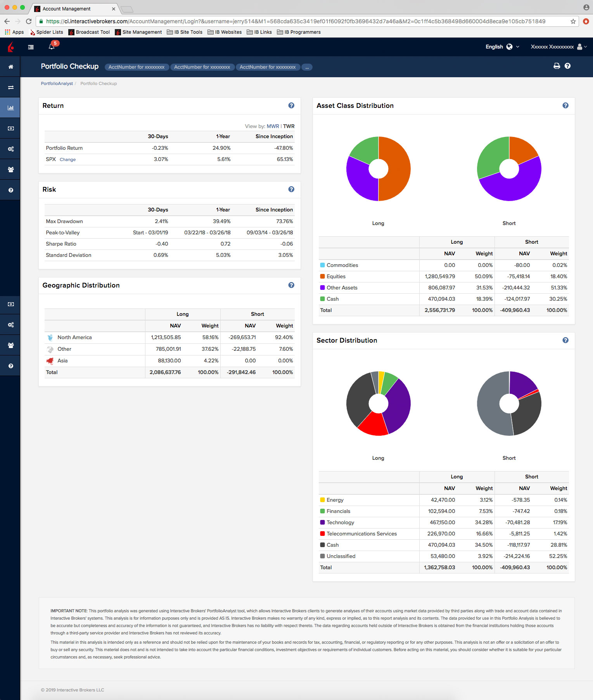Open help for Geographic Distribution panel
The height and width of the screenshot is (700, 593).
pyautogui.click(x=291, y=285)
